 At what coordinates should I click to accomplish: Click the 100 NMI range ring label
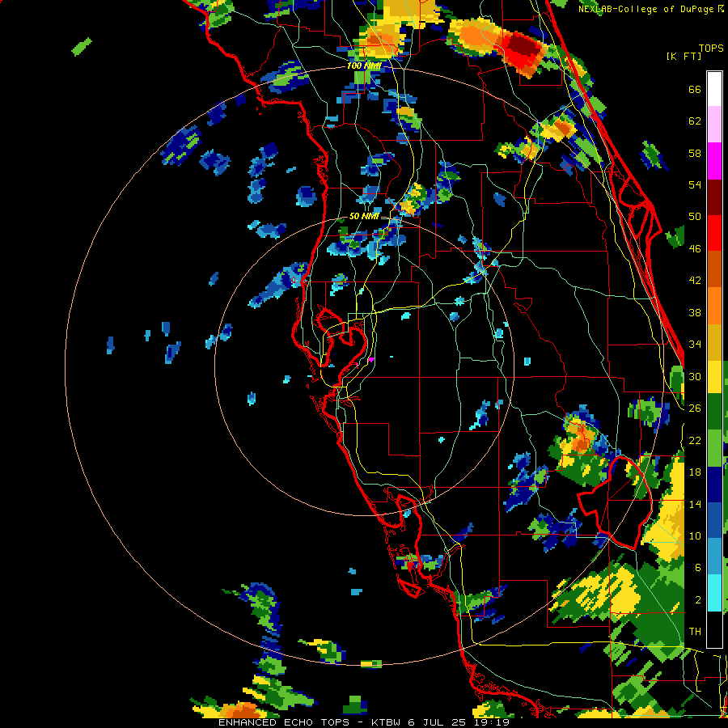point(364,66)
